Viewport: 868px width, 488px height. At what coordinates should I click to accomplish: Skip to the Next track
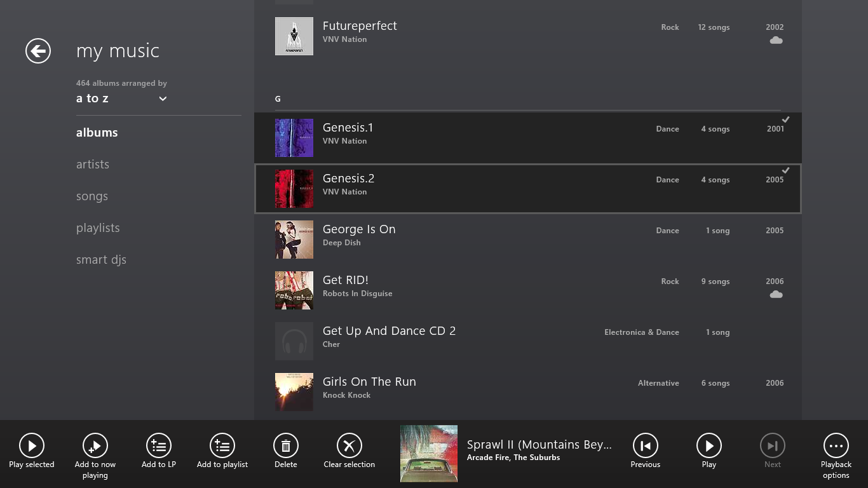click(x=773, y=445)
